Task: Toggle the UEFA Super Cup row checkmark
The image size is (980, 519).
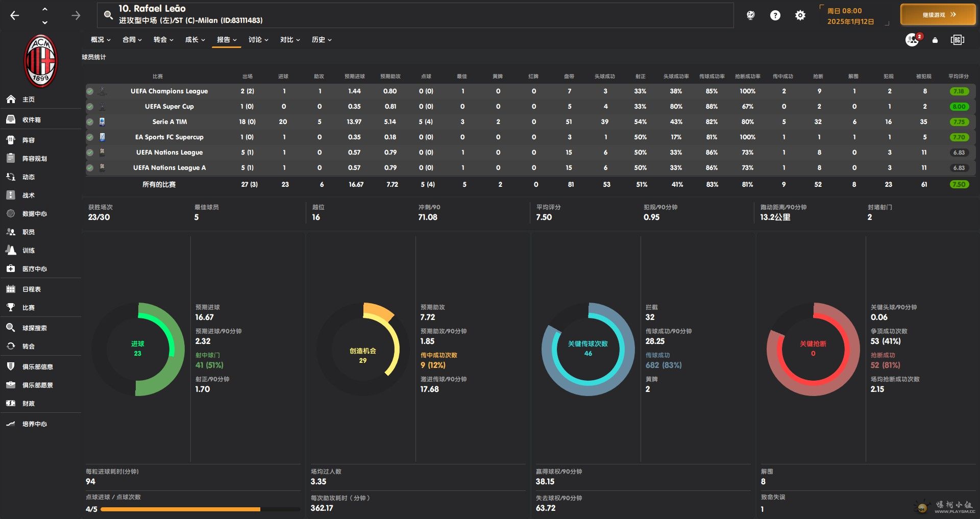Action: point(90,107)
